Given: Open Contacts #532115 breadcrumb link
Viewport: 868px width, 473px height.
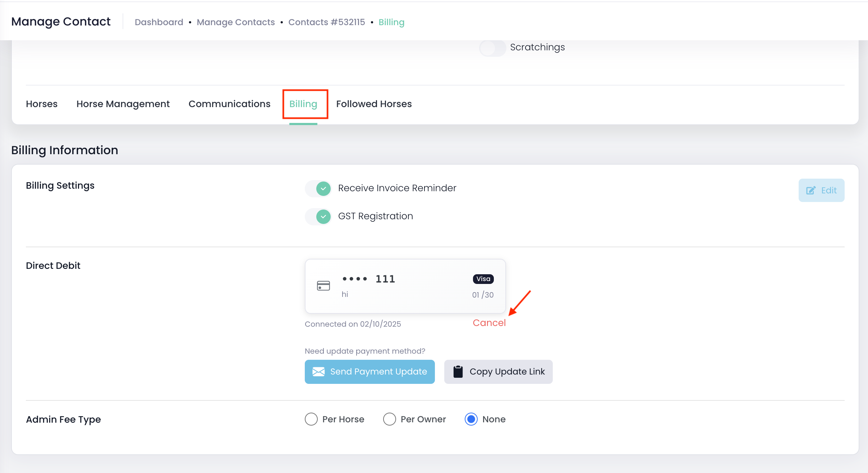Looking at the screenshot, I should (326, 22).
